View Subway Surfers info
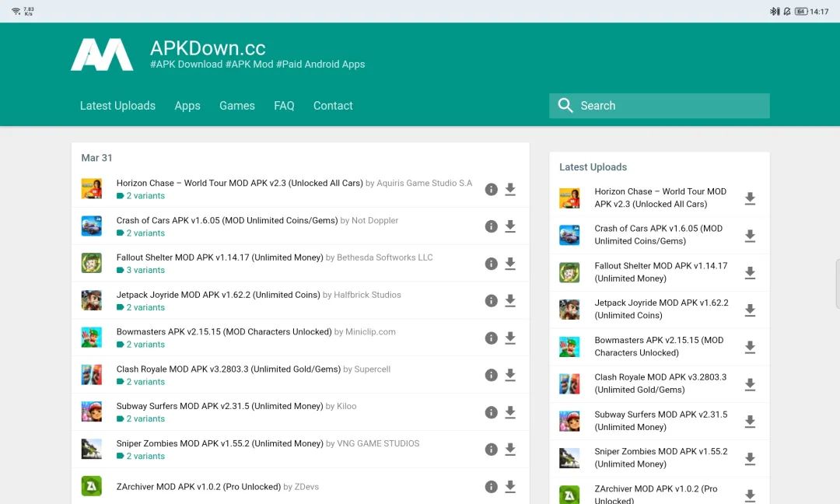The height and width of the screenshot is (504, 840). tap(492, 412)
